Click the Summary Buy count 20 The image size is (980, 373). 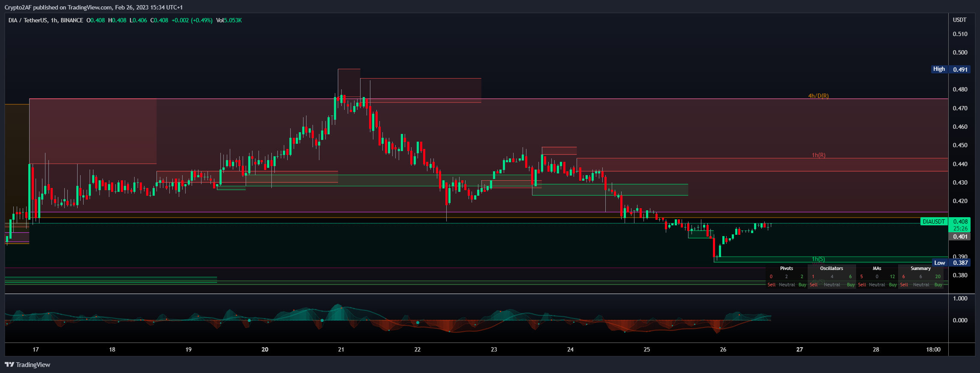(x=938, y=276)
